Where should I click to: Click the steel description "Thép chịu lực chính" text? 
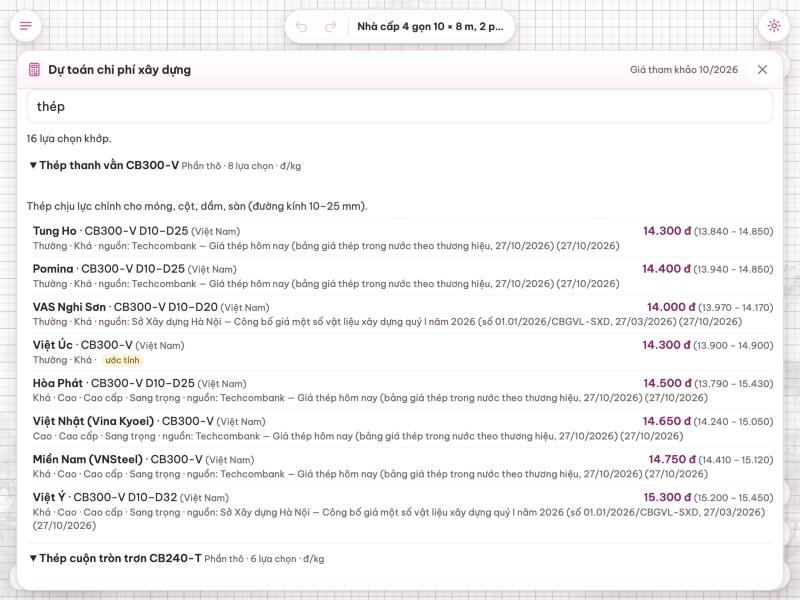coord(197,206)
